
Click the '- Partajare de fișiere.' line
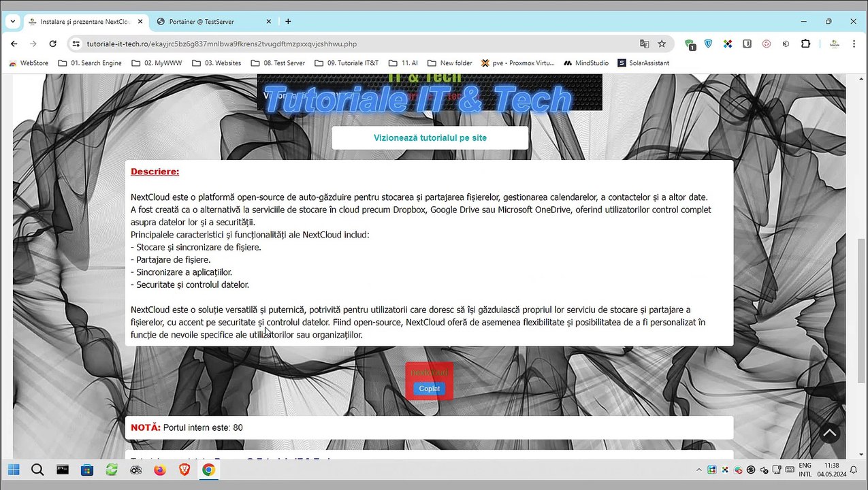[x=171, y=259]
